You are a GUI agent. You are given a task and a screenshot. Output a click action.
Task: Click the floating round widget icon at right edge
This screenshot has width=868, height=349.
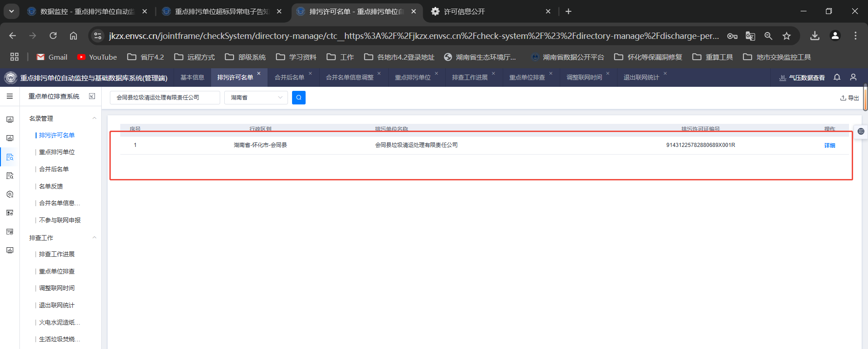coord(861,131)
